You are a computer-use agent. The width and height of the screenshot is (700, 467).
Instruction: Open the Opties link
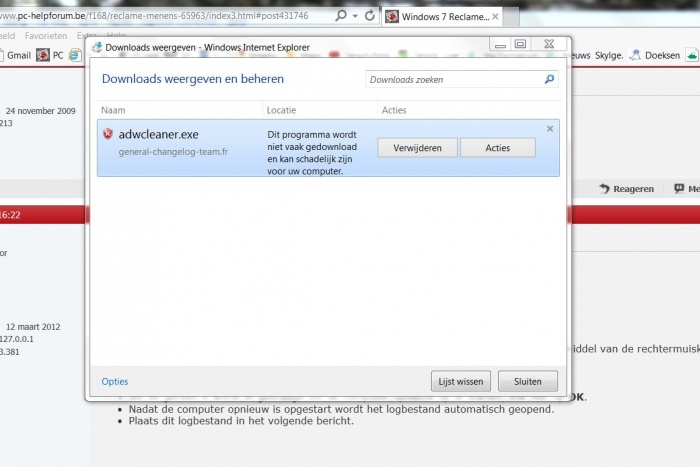[115, 381]
